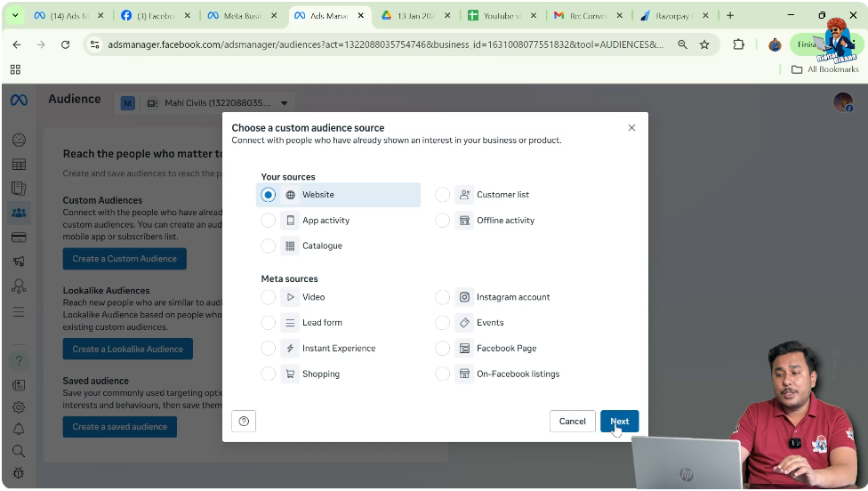
Task: Click the Events tag icon
Action: [x=464, y=323]
